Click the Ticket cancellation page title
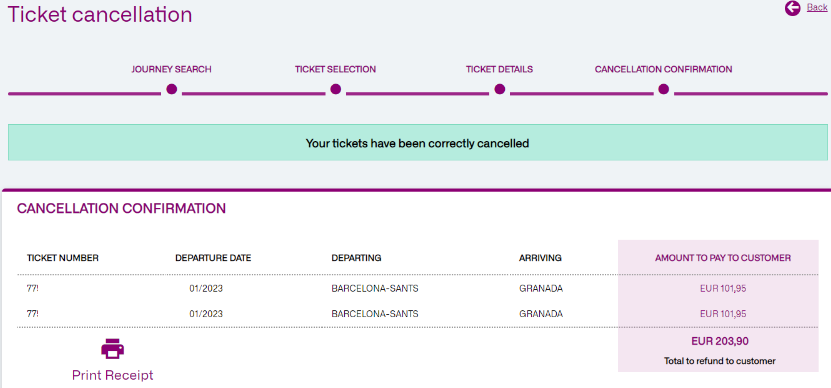The image size is (831, 388). pos(100,14)
